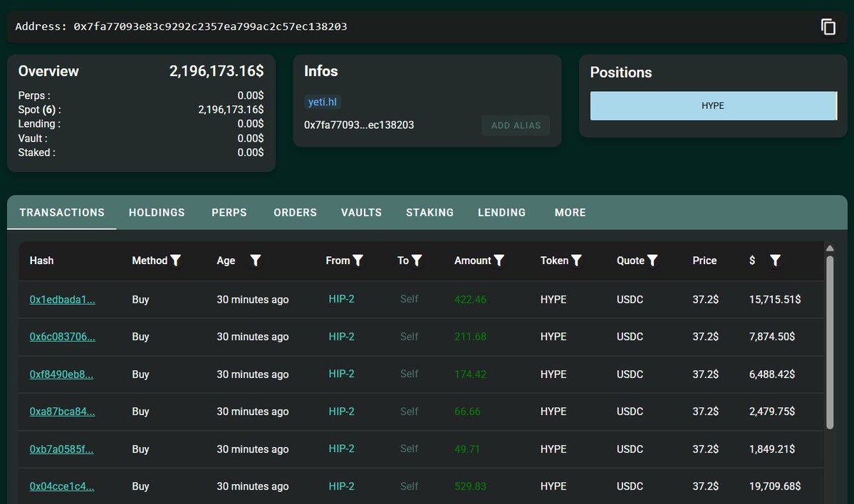Open transaction hash 0x1edbada1

62,300
